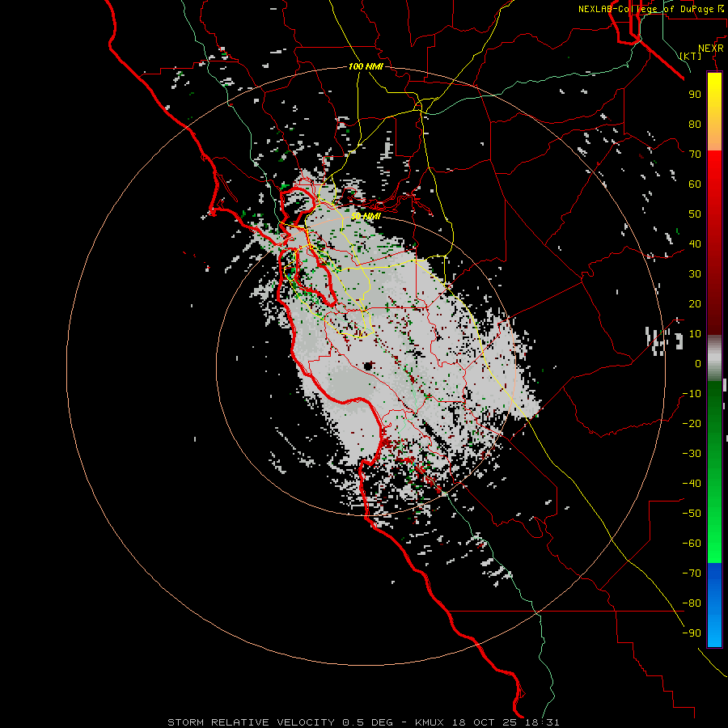
Task: Click the -10 value on velocity scale
Action: click(x=692, y=394)
